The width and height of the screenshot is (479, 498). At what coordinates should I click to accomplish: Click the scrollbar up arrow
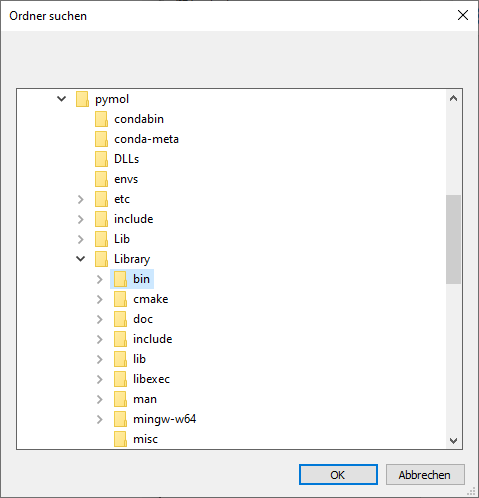pyautogui.click(x=453, y=98)
